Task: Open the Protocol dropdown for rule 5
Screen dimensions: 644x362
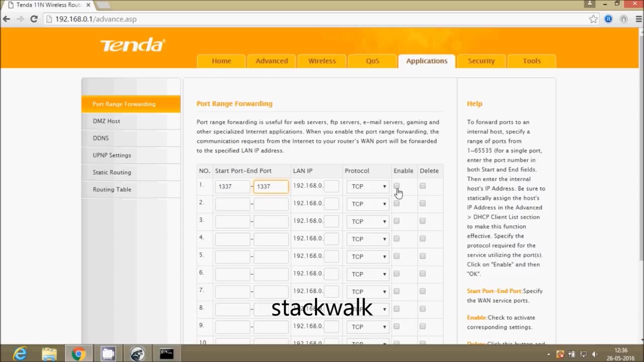Action: coord(368,257)
